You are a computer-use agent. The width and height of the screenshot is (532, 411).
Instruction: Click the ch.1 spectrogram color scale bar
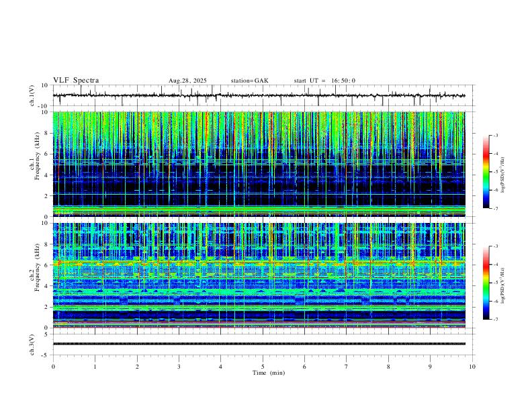coord(486,172)
